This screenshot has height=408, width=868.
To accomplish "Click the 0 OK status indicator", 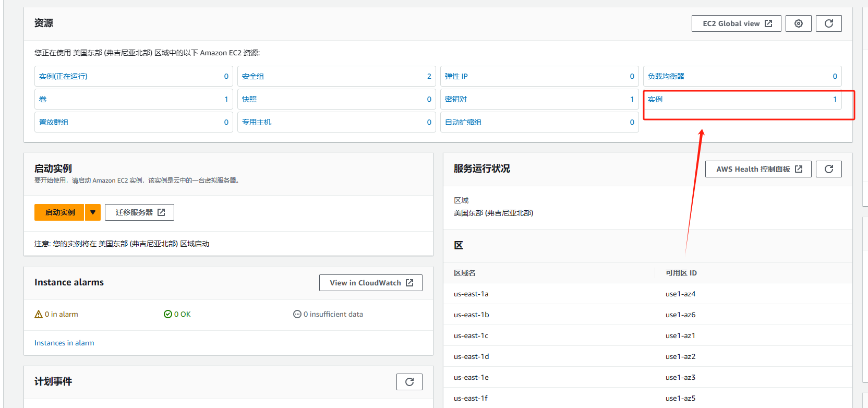I will point(177,314).
